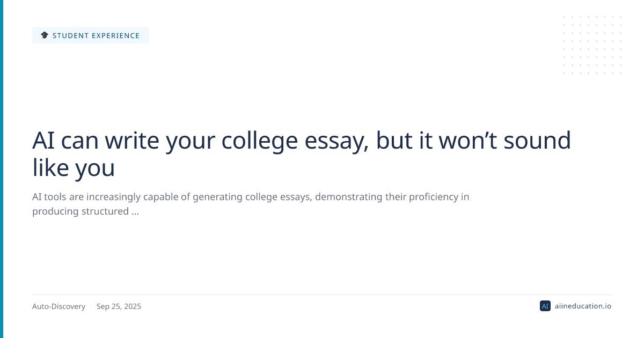The width and height of the screenshot is (644, 338).
Task: Click the graduation cap icon
Action: (x=45, y=35)
